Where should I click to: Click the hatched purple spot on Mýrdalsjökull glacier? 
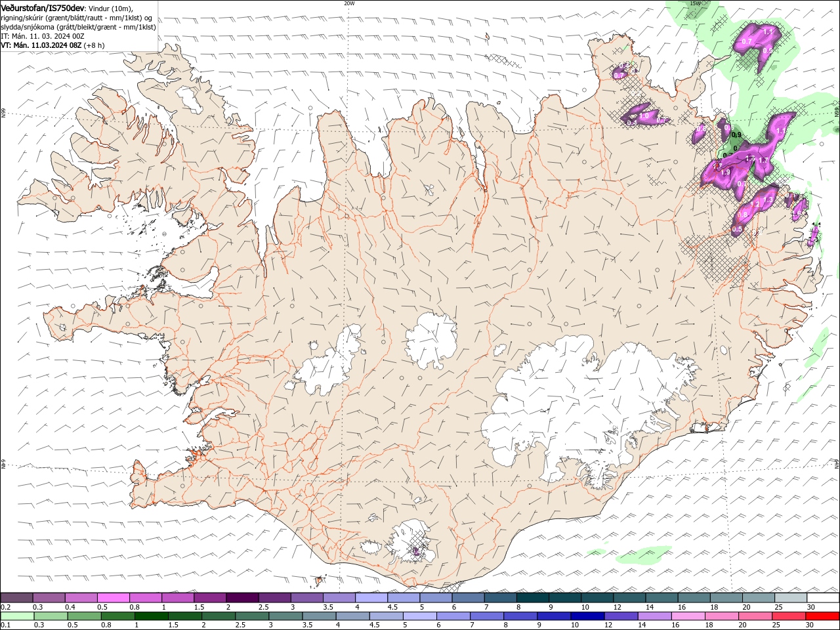pos(415,550)
